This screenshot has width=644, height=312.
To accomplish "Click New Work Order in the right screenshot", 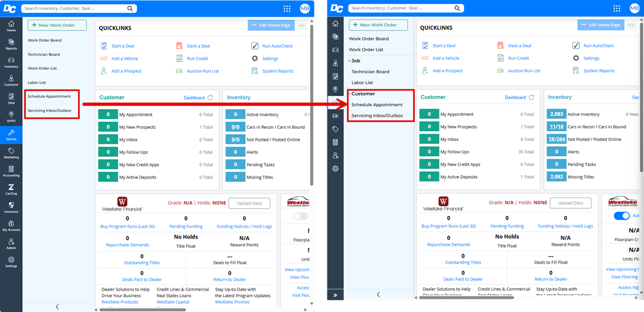I will [x=378, y=24].
